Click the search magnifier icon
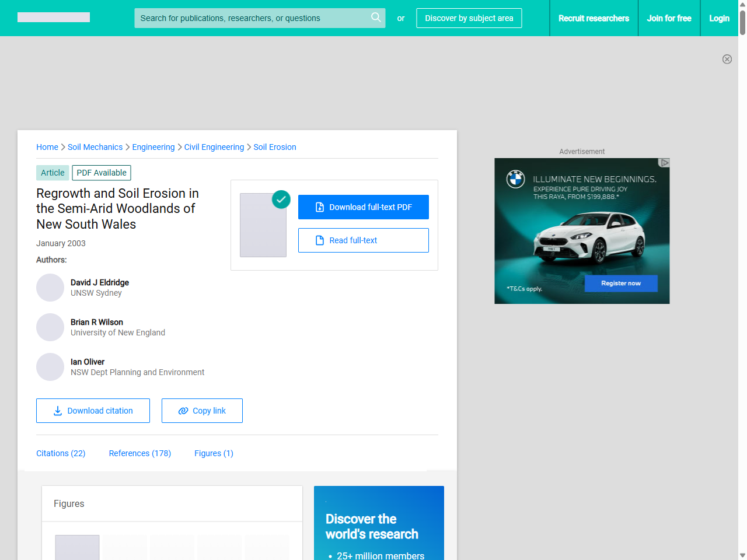747x560 pixels. tap(376, 17)
